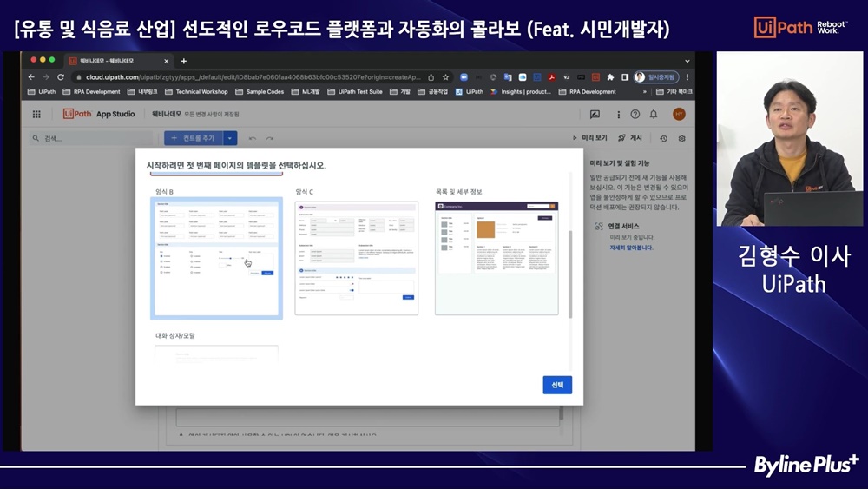Click in the 검색 search field
868x489 pixels.
pyautogui.click(x=91, y=138)
